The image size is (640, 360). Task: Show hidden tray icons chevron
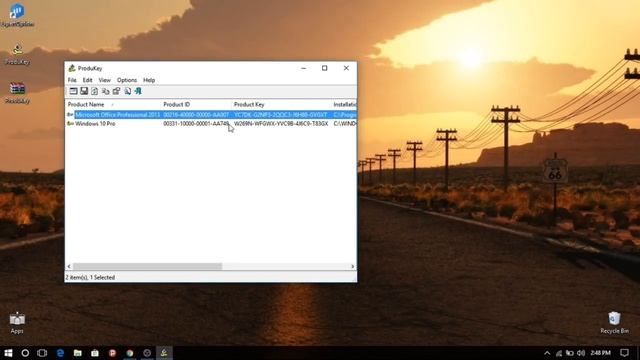point(547,353)
